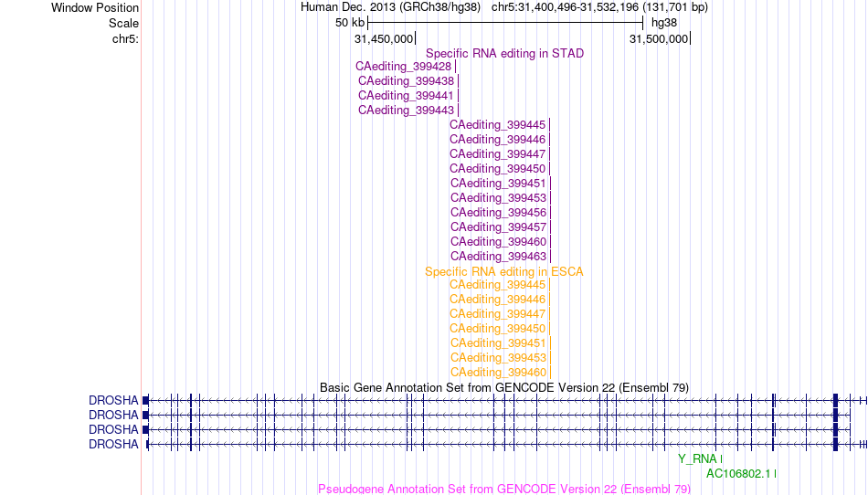This screenshot has width=868, height=495.
Task: Select purple CAediting_399443 editing site
Action: pos(407,111)
